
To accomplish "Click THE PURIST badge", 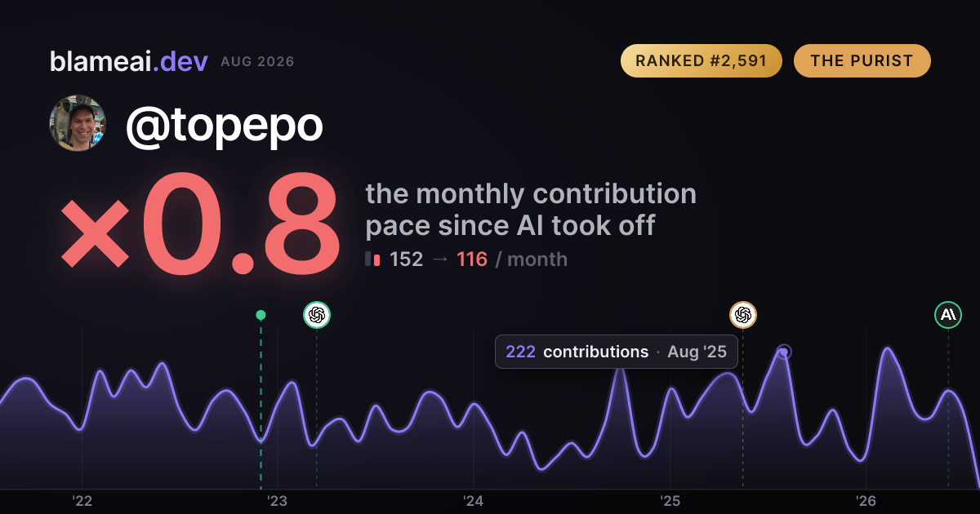I will point(862,61).
